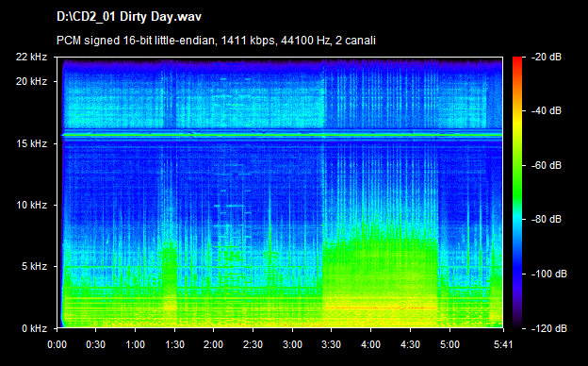Click the 5:00 time axis label
Viewport: 588px width, 366px height.
449,344
